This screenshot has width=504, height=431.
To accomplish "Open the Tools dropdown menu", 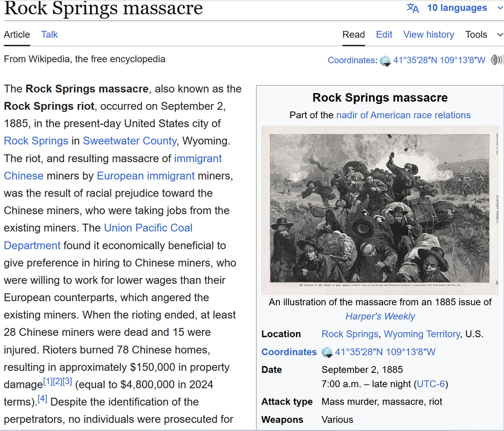I will (484, 34).
